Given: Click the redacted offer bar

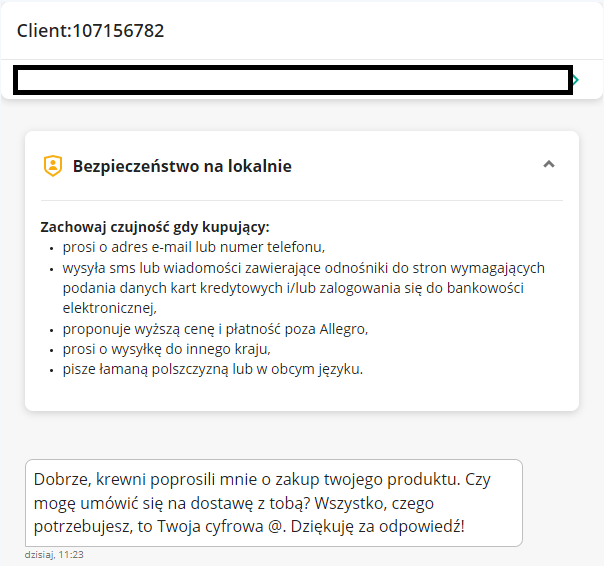Looking at the screenshot, I should [x=292, y=80].
